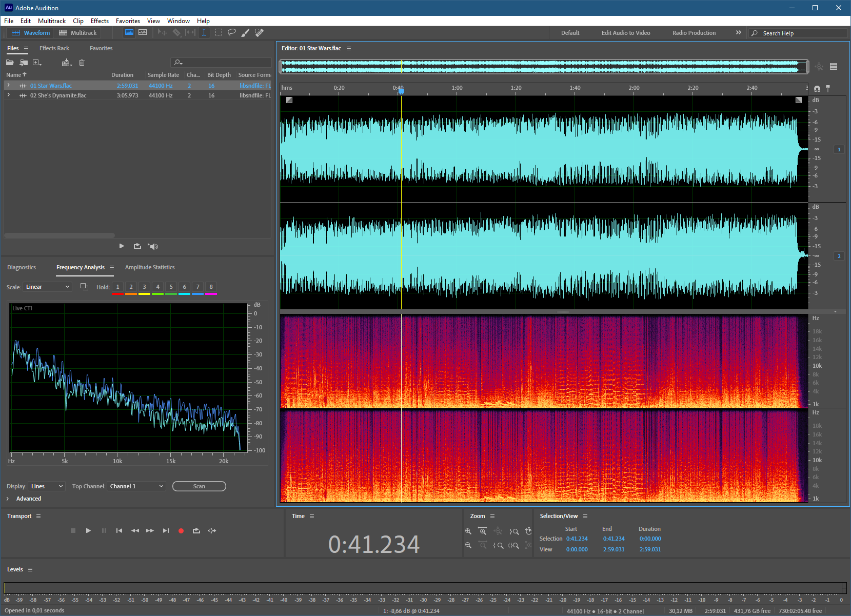Click Fast Forward in Transport
The width and height of the screenshot is (851, 616).
point(150,531)
